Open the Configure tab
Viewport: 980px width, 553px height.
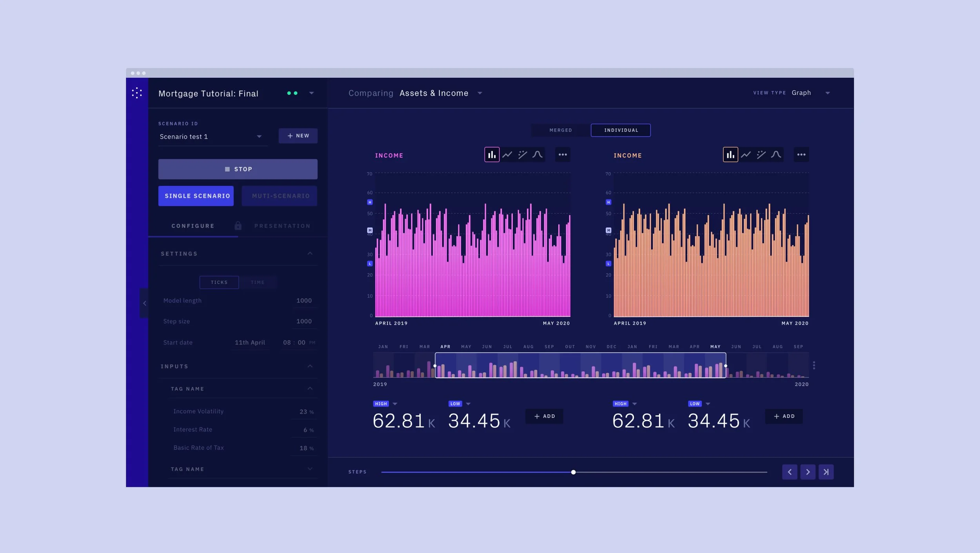click(x=193, y=226)
